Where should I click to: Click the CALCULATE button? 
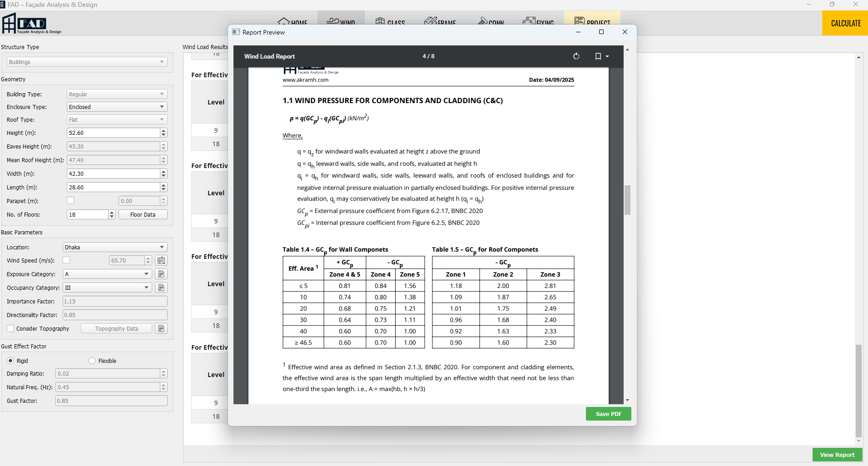click(x=845, y=23)
